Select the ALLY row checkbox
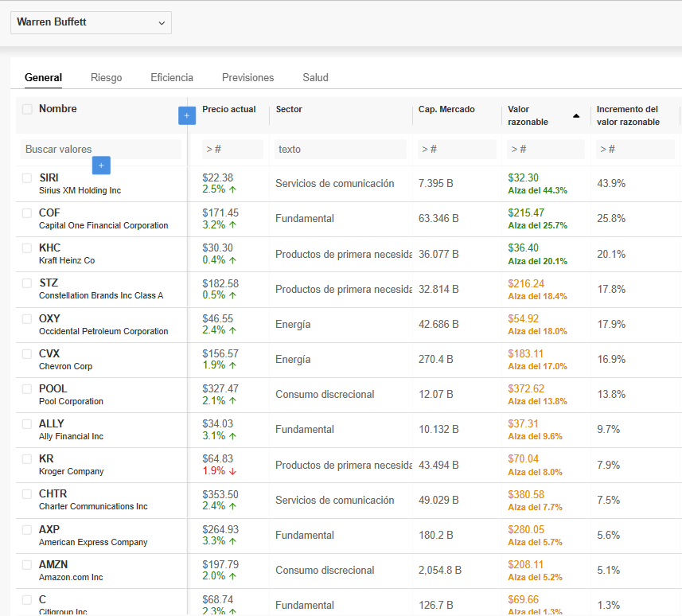Screen dimensions: 682x616 (x=27, y=423)
